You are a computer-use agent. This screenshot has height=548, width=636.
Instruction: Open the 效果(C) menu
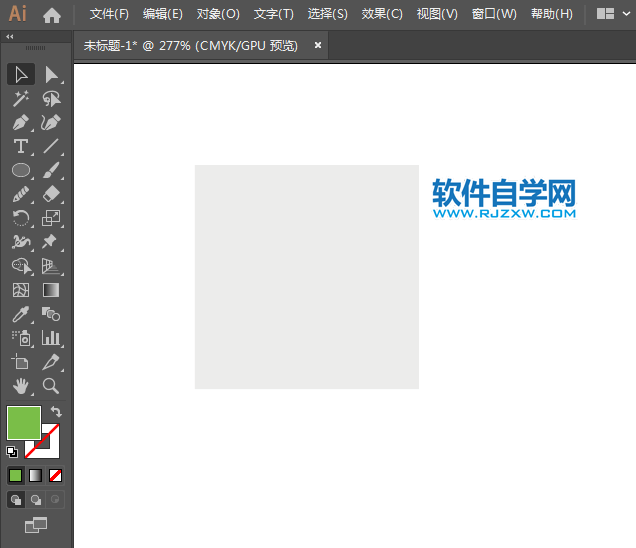click(382, 14)
